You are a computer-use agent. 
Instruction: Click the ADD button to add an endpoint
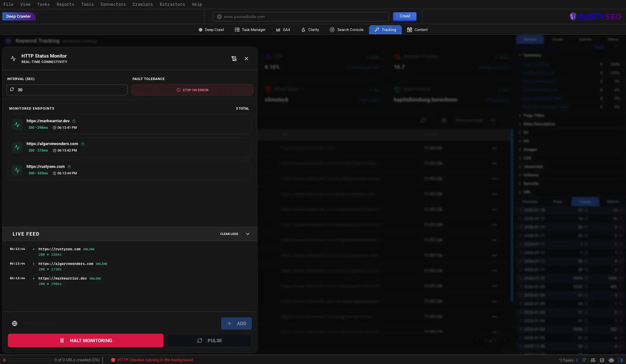click(236, 323)
